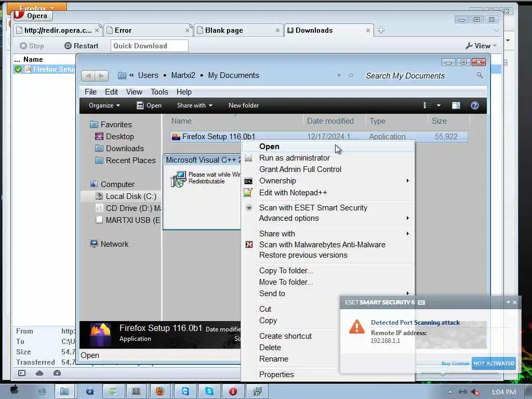Viewport: 532px width, 399px height.
Task: Select Desktop in Favorites
Action: click(x=115, y=137)
